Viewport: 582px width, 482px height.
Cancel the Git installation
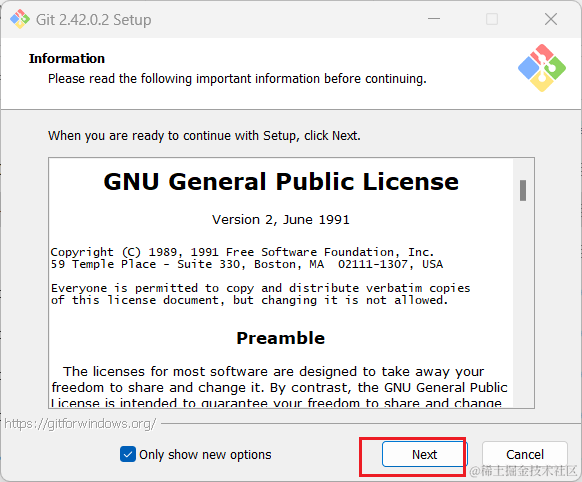click(524, 454)
